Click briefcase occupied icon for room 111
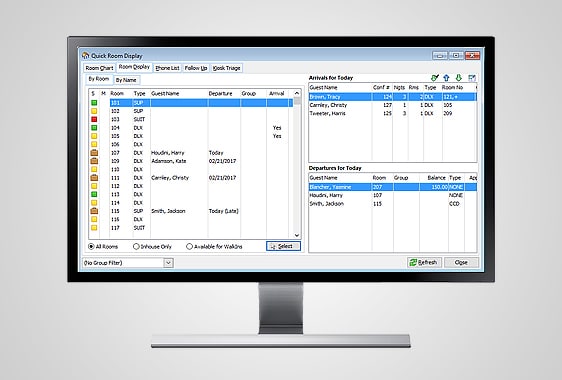 (x=94, y=177)
